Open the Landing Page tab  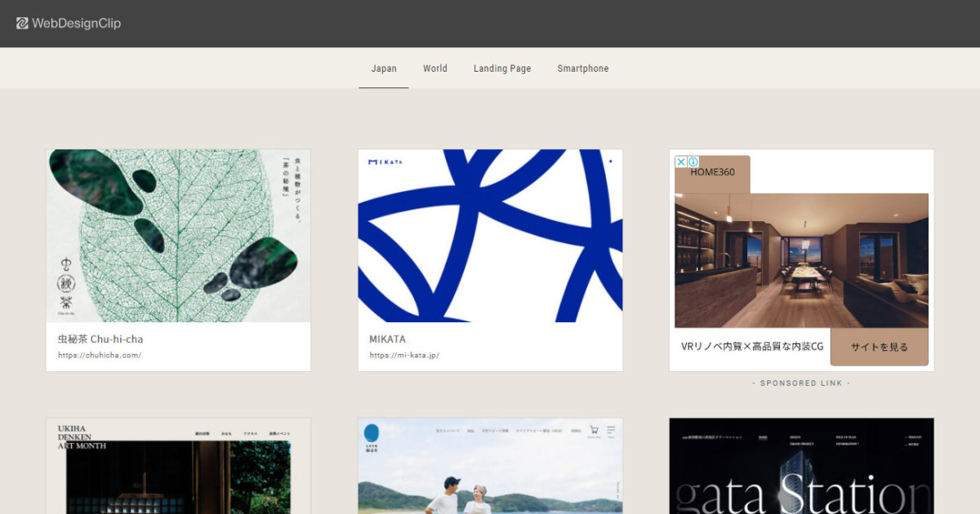(x=502, y=69)
